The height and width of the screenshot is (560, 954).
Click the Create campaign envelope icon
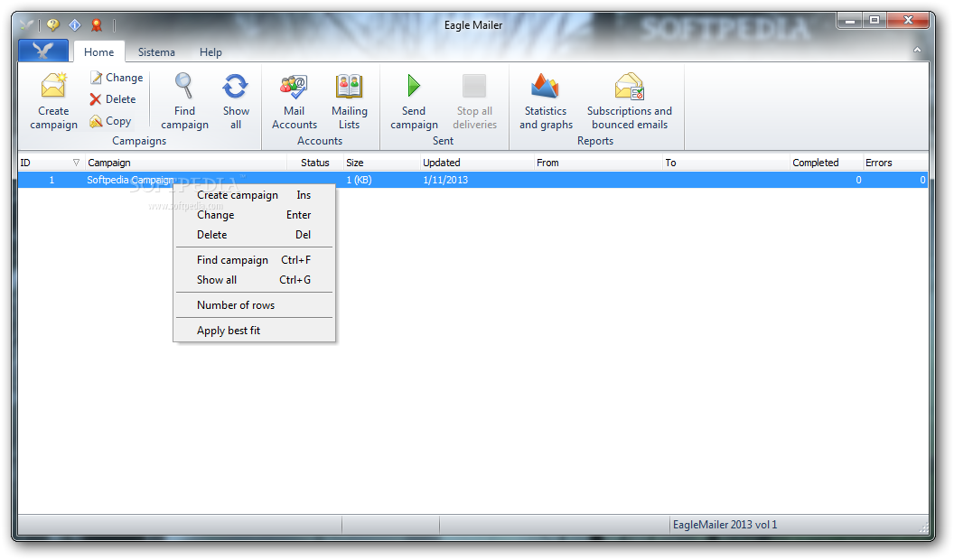(53, 86)
